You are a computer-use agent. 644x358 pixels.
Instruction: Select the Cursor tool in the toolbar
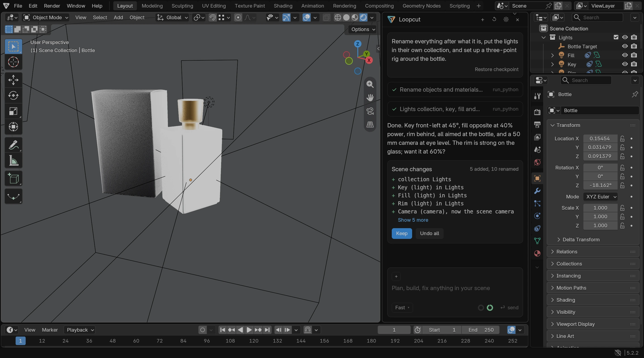13,62
